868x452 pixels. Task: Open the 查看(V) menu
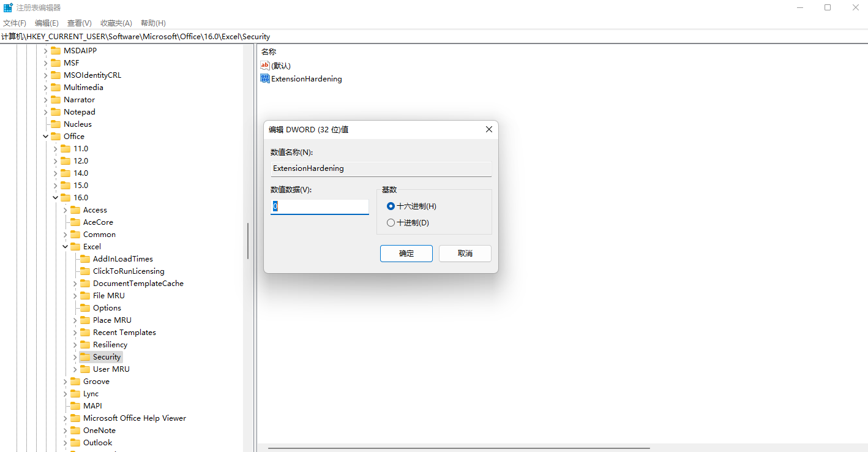[79, 23]
